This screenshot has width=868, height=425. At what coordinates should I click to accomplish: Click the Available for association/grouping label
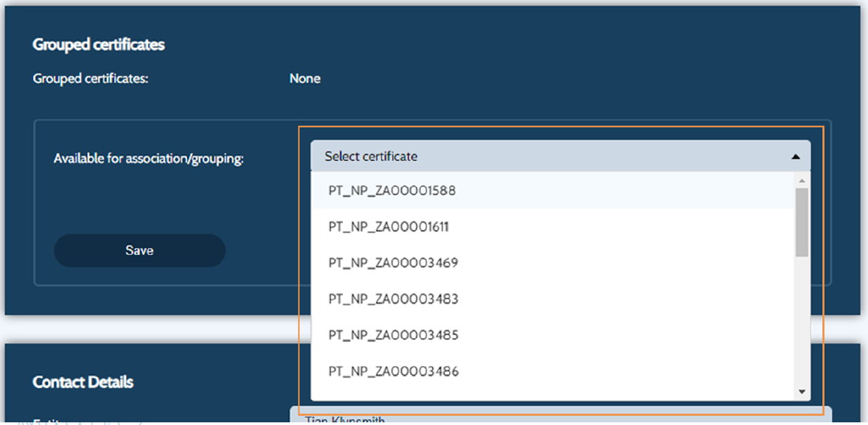[x=148, y=159]
